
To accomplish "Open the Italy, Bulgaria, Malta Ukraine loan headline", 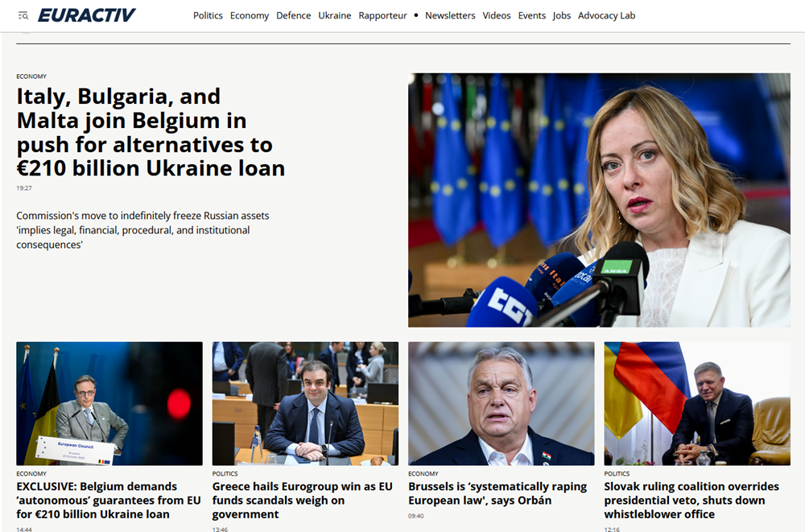I will pos(151,133).
